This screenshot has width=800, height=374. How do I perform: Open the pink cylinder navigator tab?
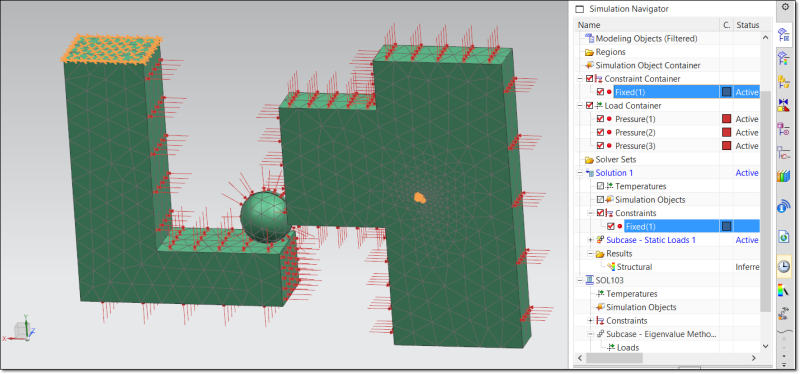tap(782, 129)
